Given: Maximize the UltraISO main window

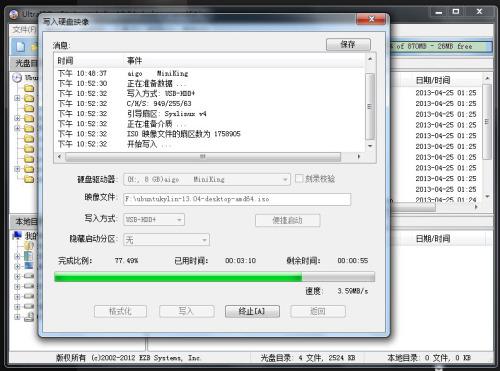Looking at the screenshot, I should [x=456, y=12].
